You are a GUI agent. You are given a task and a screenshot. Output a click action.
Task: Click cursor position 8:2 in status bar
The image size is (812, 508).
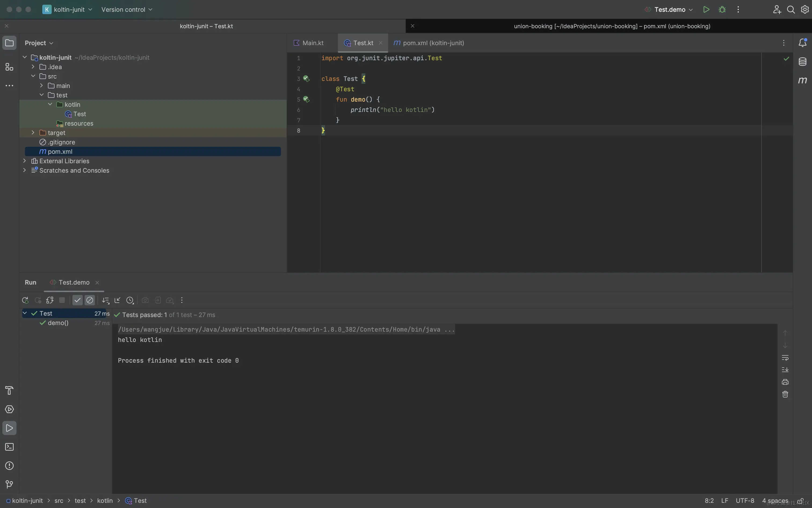pyautogui.click(x=709, y=501)
